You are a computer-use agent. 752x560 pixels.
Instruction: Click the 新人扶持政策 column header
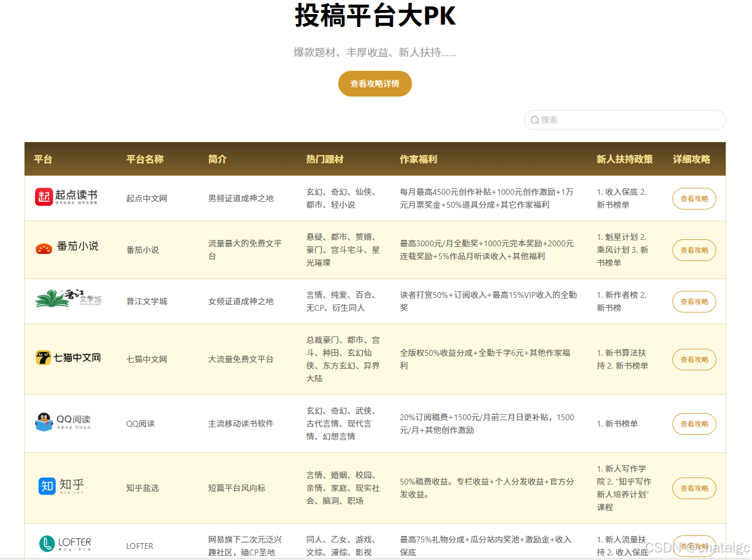point(624,159)
